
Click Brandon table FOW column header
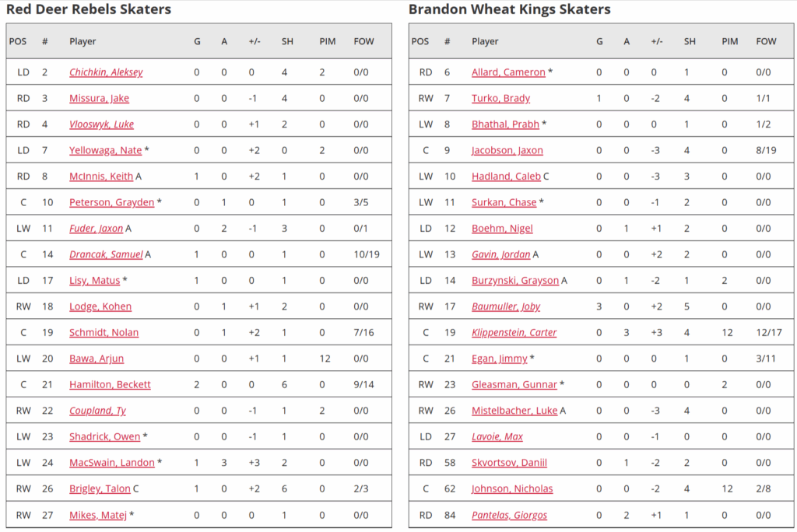point(766,41)
